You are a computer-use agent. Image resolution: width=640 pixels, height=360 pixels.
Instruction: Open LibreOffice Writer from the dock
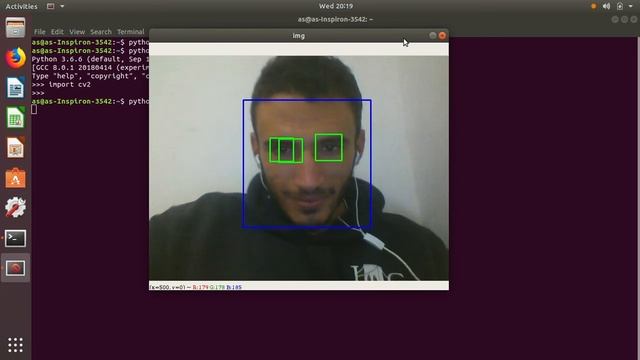[x=15, y=87]
